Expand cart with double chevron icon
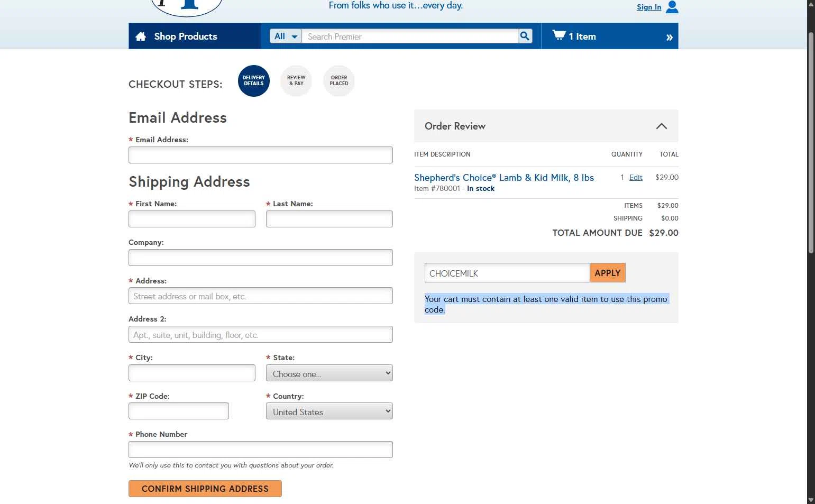 click(x=669, y=37)
